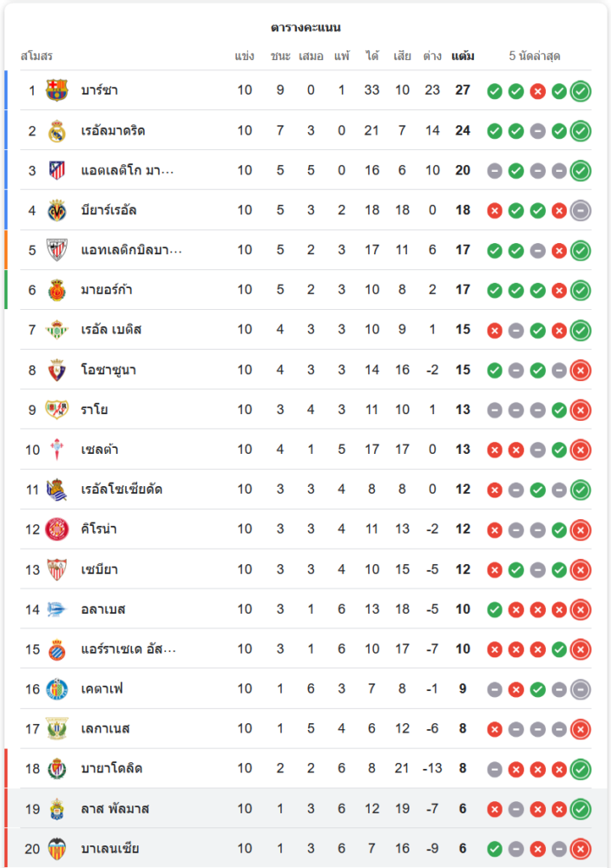Click the Villarreal yellow crest icon

[57, 210]
